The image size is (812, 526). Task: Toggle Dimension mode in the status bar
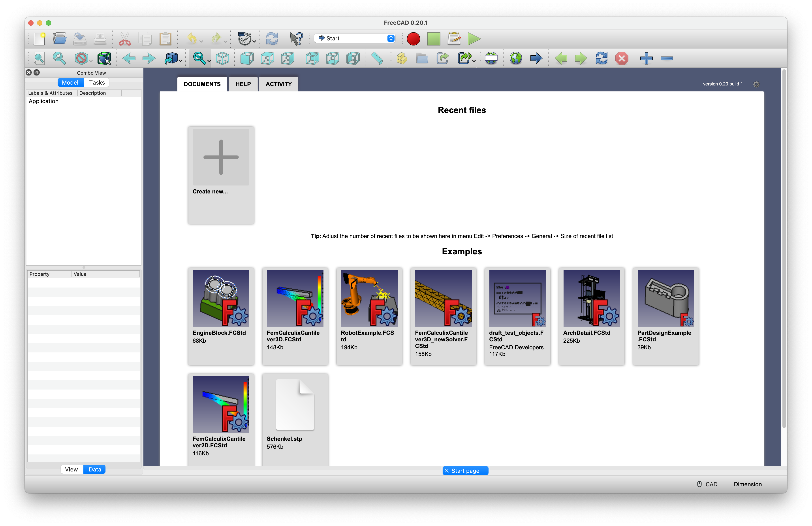click(747, 484)
